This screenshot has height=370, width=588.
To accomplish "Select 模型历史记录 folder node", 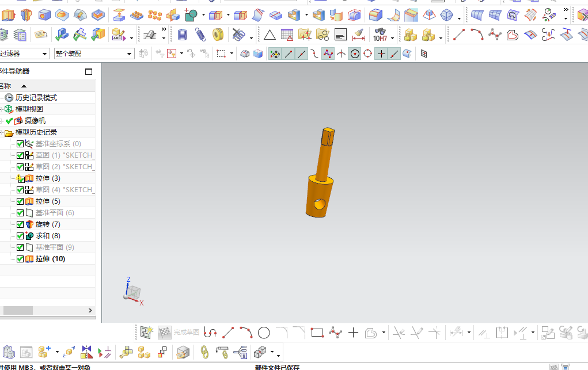I will 36,132.
